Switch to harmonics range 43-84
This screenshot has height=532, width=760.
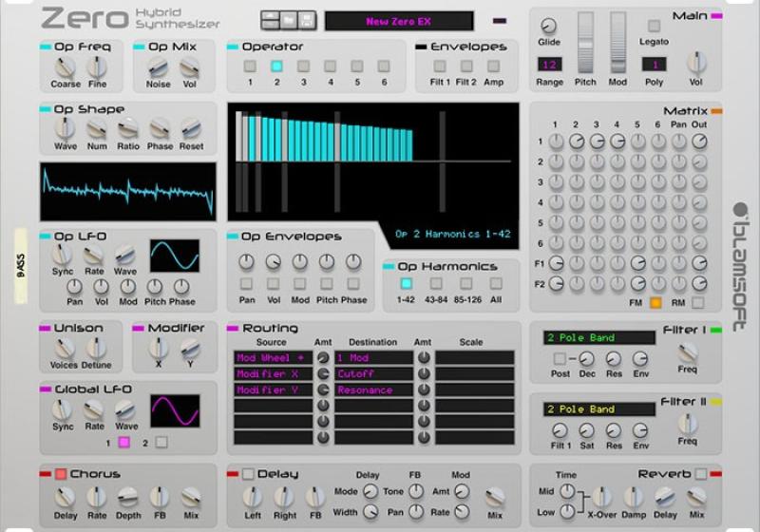coord(435,283)
